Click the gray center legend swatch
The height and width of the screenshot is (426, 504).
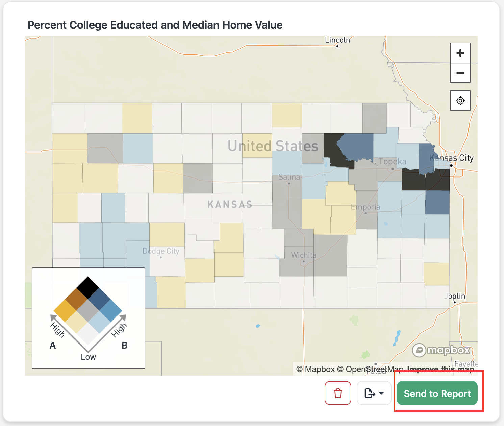click(x=88, y=310)
